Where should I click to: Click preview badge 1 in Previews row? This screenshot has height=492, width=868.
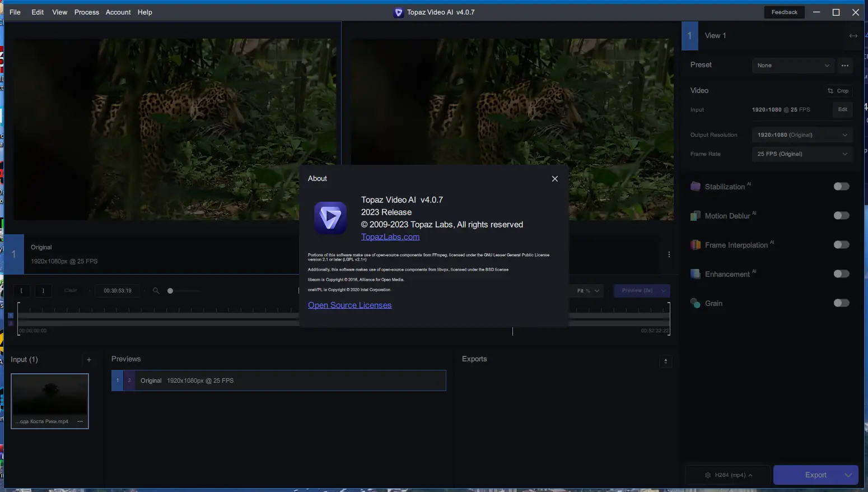click(x=118, y=380)
